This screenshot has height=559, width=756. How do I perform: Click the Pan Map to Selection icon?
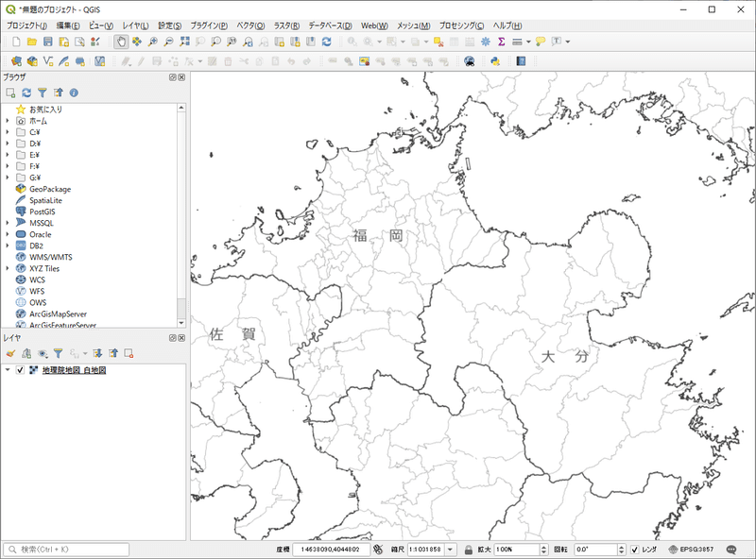pyautogui.click(x=137, y=42)
